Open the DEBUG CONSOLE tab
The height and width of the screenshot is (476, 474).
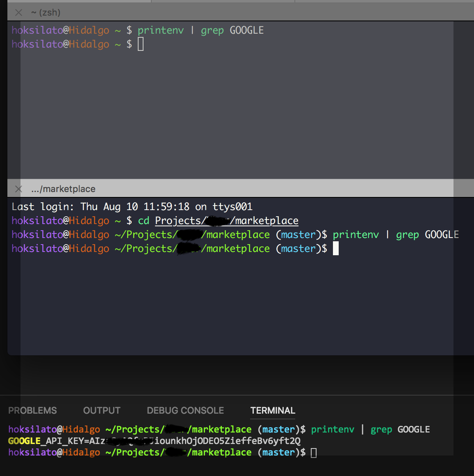pos(185,410)
